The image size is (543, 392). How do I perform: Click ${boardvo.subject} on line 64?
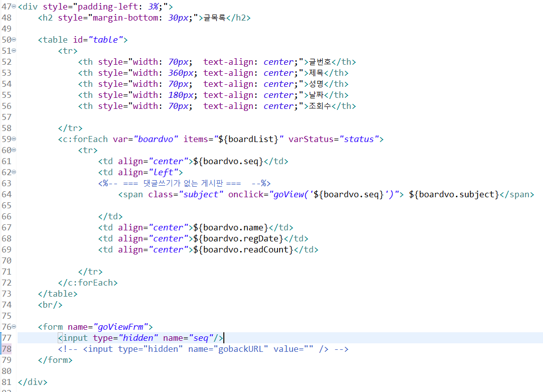point(454,195)
